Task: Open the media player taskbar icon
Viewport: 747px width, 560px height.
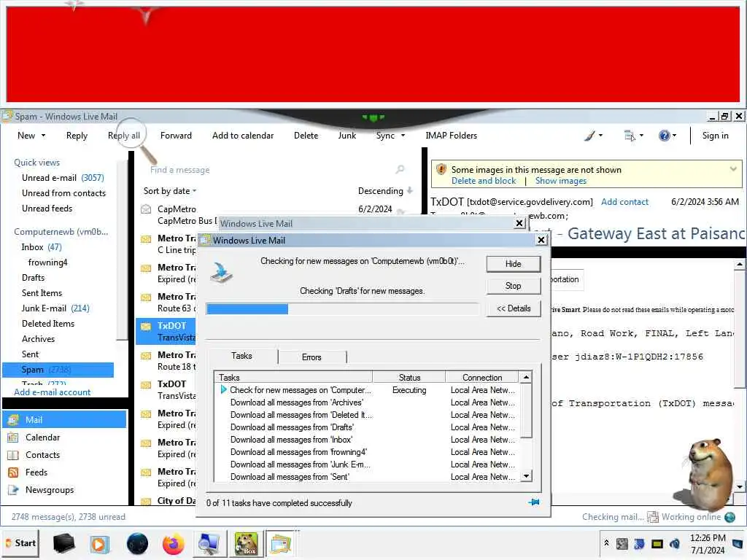Action: (99, 544)
